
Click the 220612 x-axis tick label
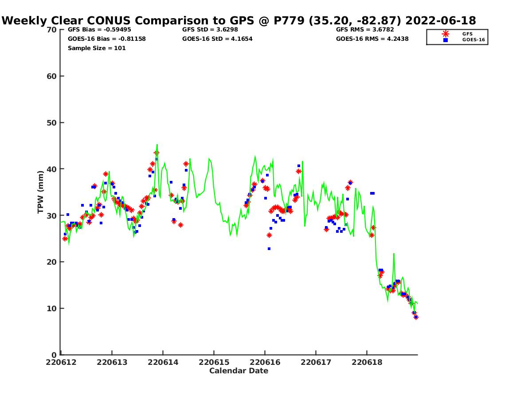tap(61, 362)
